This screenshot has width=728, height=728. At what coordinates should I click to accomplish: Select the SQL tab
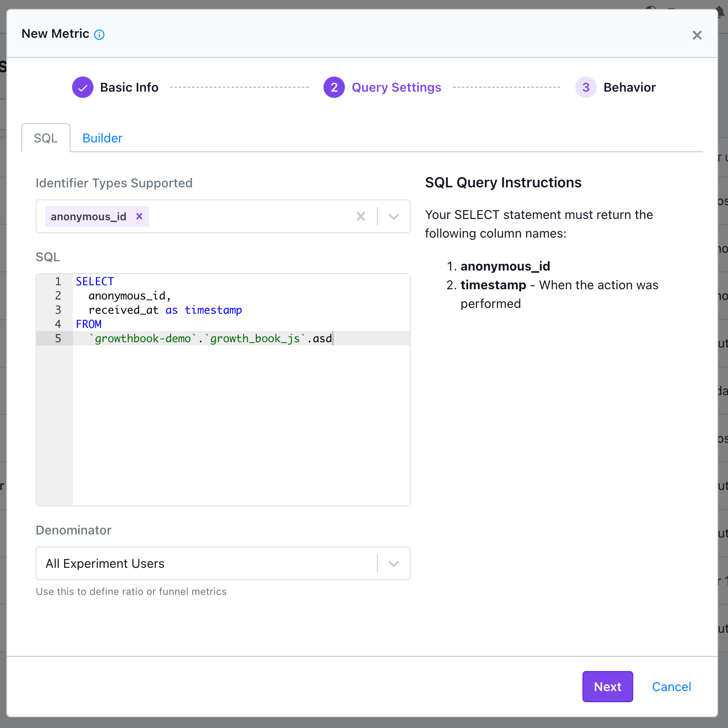[x=45, y=138]
